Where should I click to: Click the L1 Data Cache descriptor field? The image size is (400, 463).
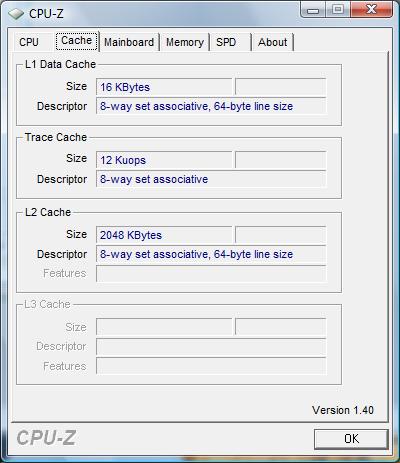coord(211,106)
